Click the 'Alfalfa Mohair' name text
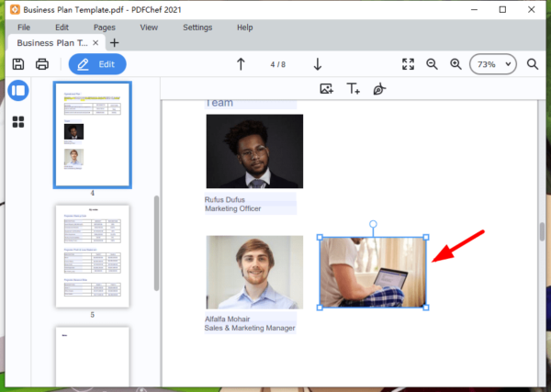 tap(228, 319)
